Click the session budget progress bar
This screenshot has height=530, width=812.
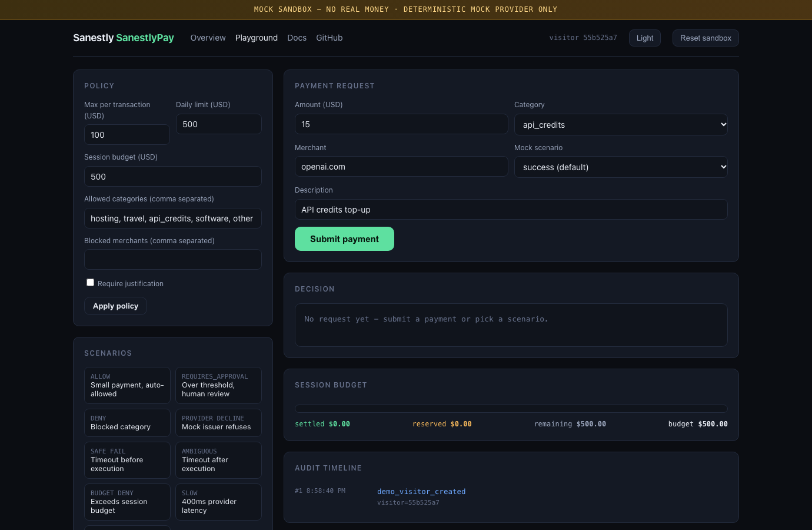click(x=511, y=408)
